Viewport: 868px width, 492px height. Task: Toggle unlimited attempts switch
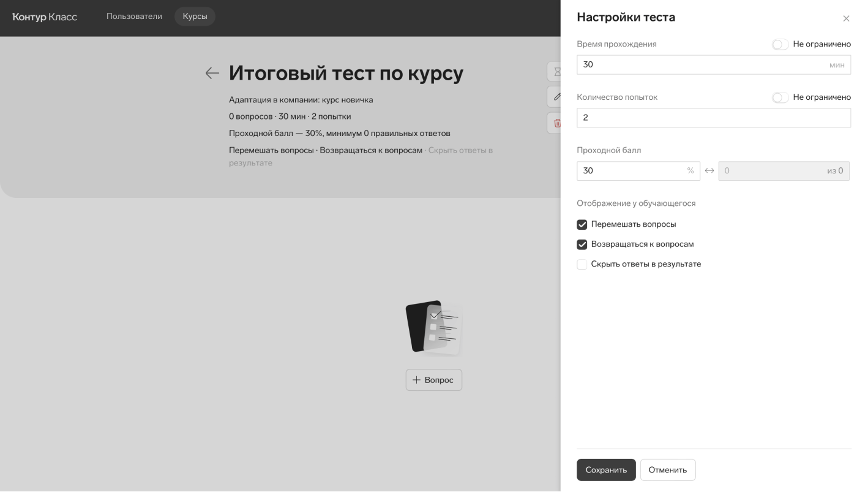[x=780, y=97]
